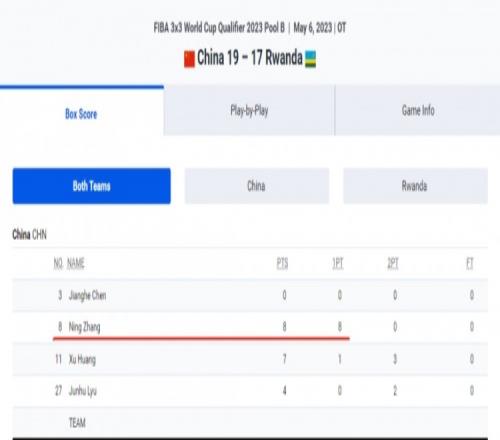Open the Box Score tab

(81, 114)
